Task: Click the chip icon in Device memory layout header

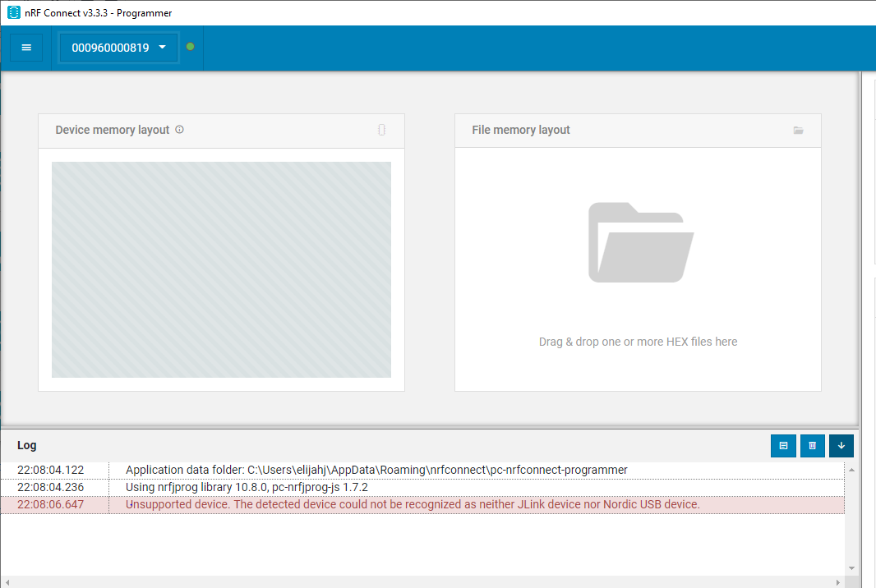Action: [381, 130]
